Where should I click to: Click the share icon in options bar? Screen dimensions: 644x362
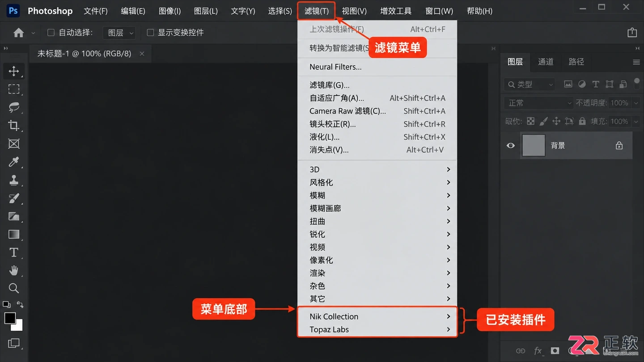pyautogui.click(x=632, y=32)
